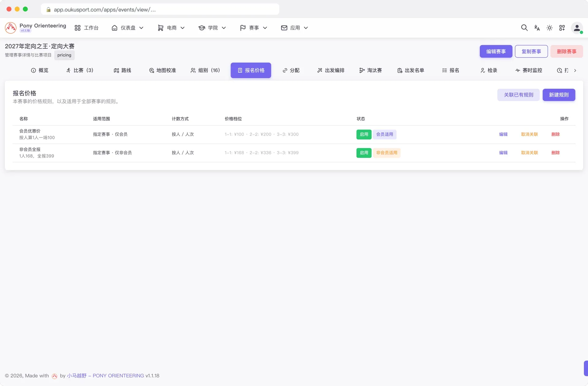Screen dimensions: 588x386
Task: Switch to the 地图校准 tab
Action: tap(162, 71)
